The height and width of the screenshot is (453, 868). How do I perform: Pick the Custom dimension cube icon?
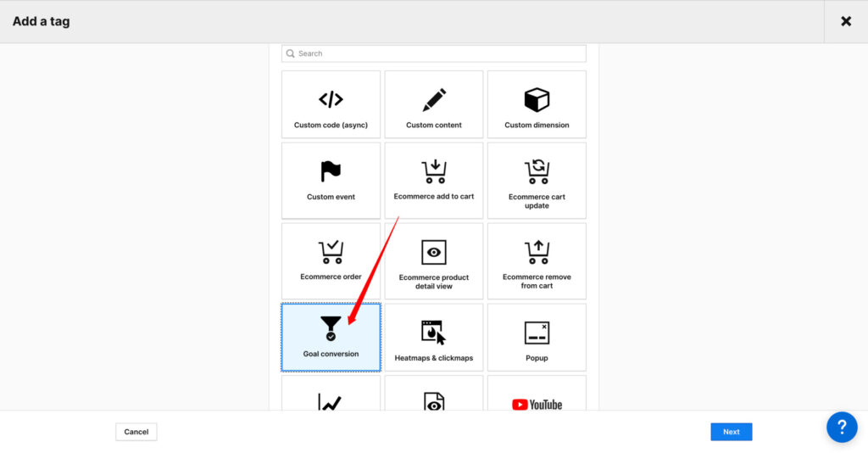click(537, 100)
